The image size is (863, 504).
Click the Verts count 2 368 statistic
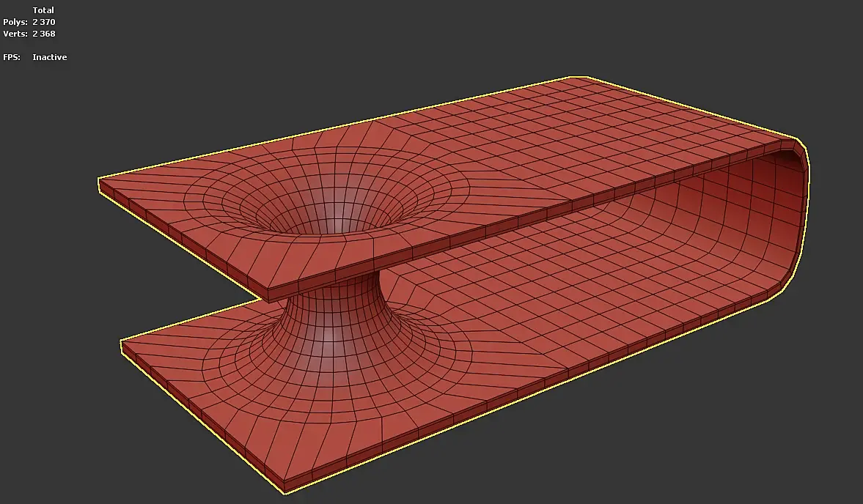tap(43, 34)
